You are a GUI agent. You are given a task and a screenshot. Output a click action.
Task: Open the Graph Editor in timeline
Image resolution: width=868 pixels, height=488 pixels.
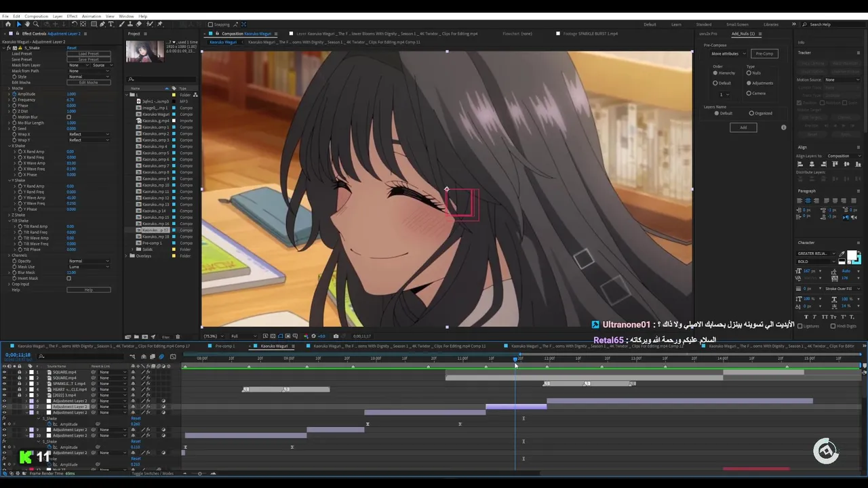click(173, 357)
